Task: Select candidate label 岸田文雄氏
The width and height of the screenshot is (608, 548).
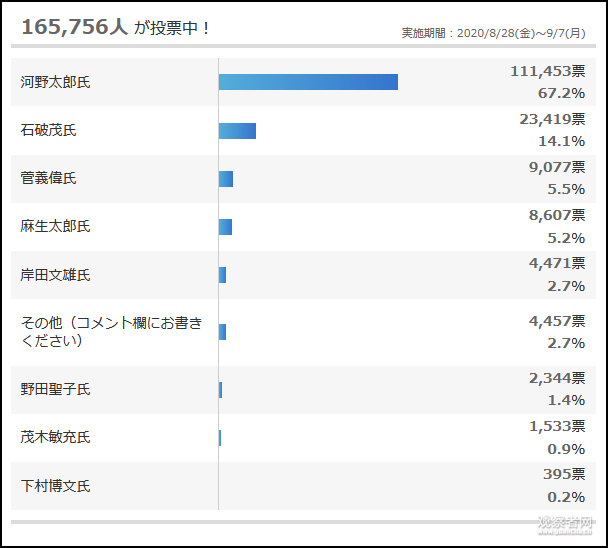Action: coord(55,275)
